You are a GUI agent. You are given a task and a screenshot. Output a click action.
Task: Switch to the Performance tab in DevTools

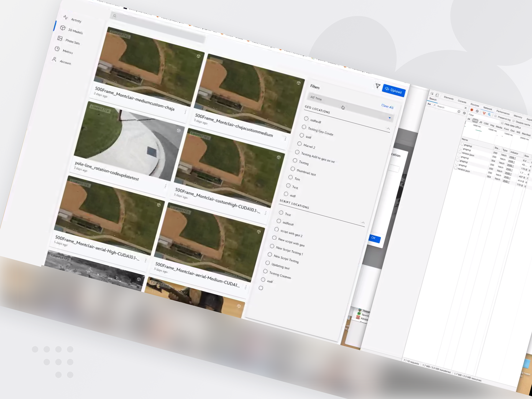(503, 112)
